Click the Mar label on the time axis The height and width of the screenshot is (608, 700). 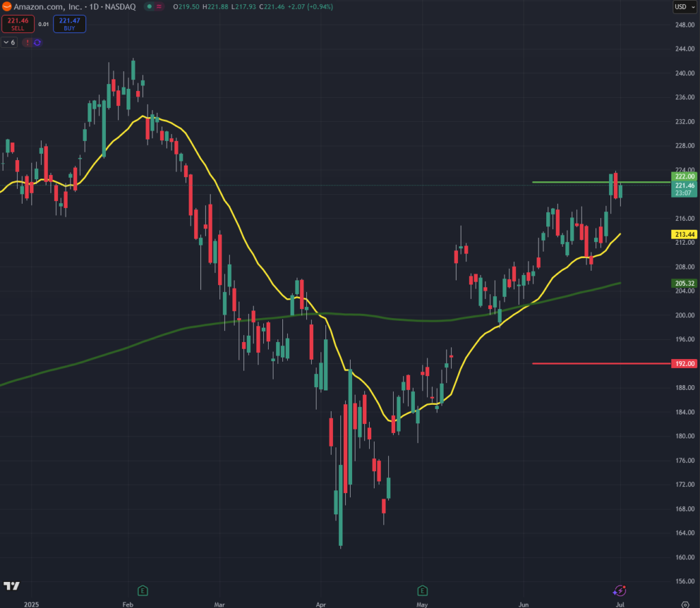[219, 605]
